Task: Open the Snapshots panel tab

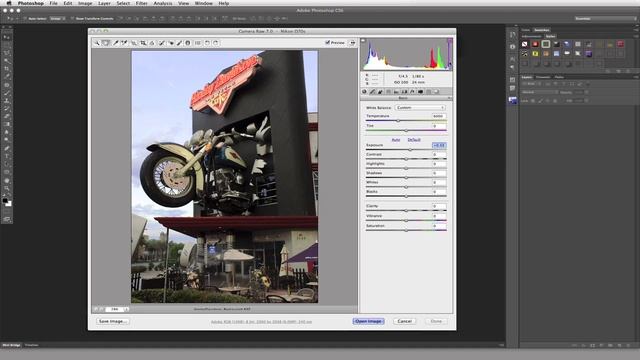Action: [x=436, y=92]
